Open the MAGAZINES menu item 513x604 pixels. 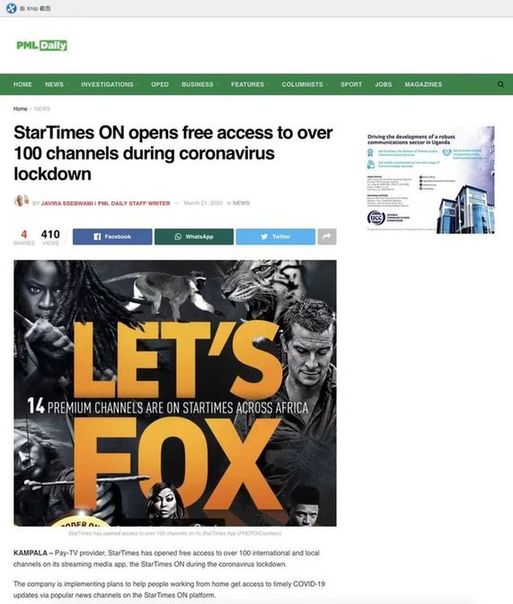(423, 84)
